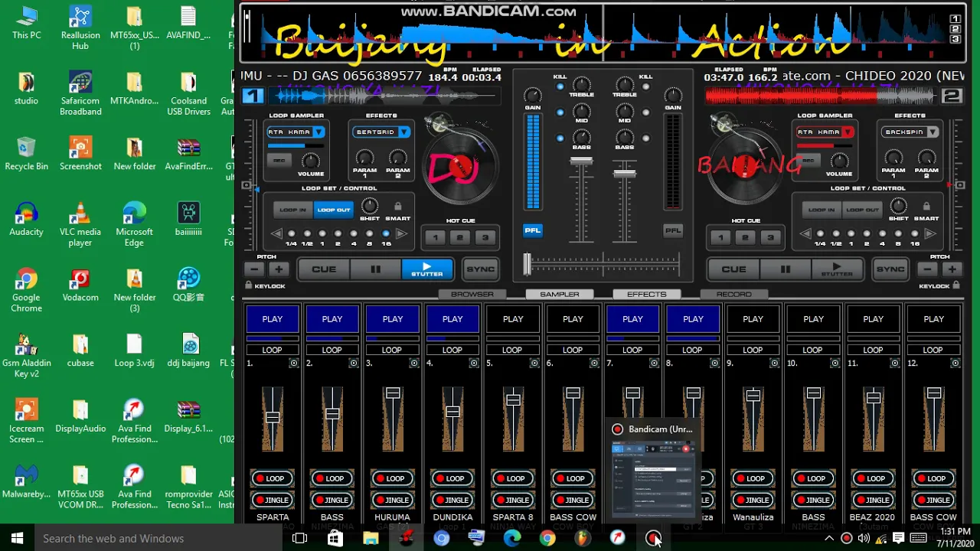Click the deck 2 loop length left arrow
Viewport: 980px width, 551px height.
(805, 234)
